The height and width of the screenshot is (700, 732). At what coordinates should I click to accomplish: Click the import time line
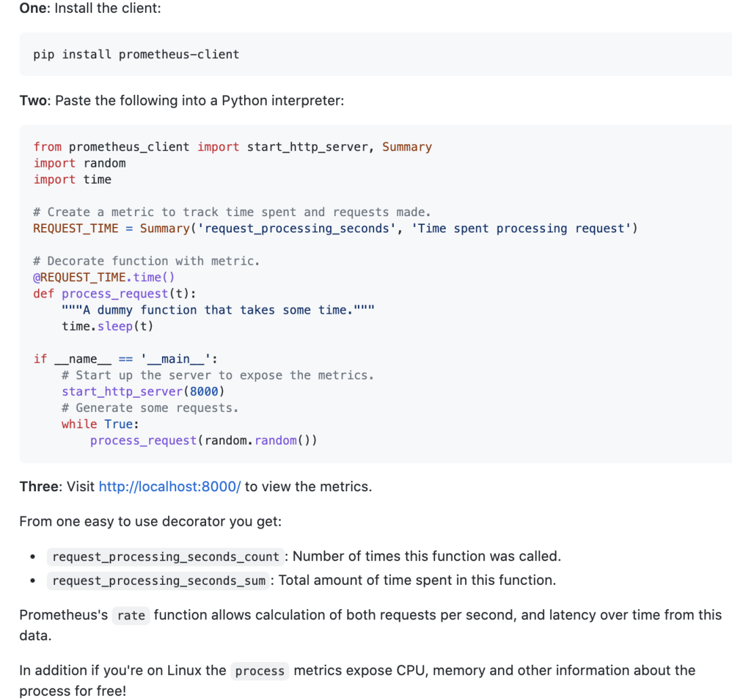point(73,180)
